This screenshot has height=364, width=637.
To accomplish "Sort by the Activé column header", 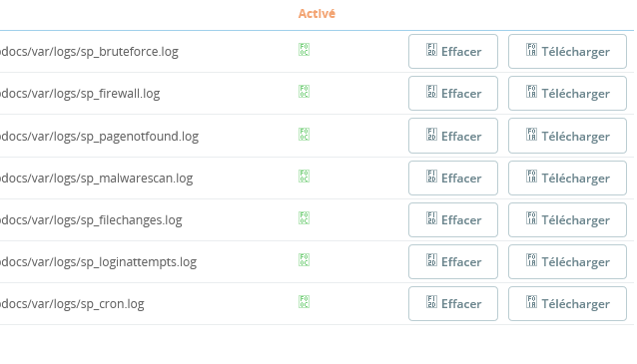I will point(317,14).
